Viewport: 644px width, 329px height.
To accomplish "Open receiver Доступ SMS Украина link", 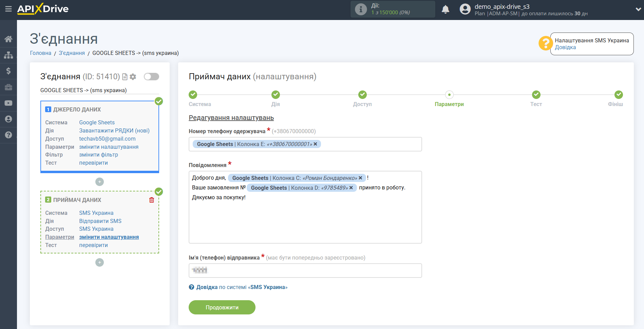I will (x=96, y=229).
